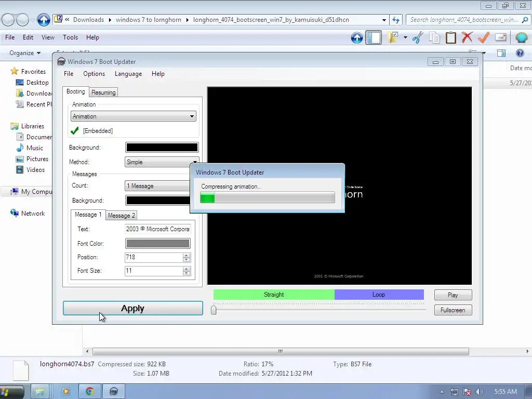Image resolution: width=532 pixels, height=399 pixels.
Task: Expand the address bar history dropdown
Action: pyautogui.click(x=384, y=20)
